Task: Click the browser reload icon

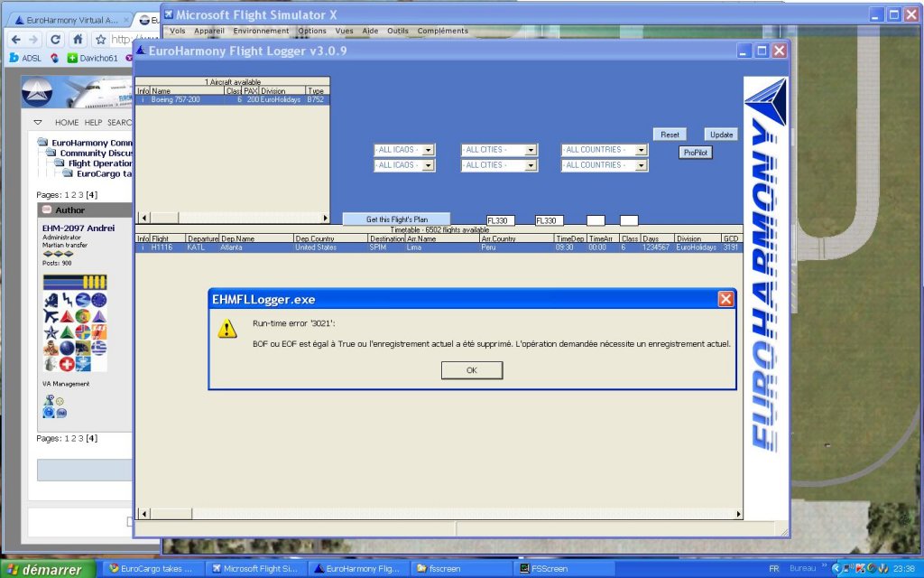Action: (55, 40)
